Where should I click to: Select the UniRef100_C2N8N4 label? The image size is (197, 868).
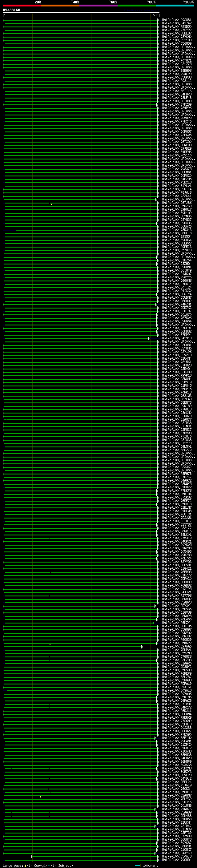point(176,379)
